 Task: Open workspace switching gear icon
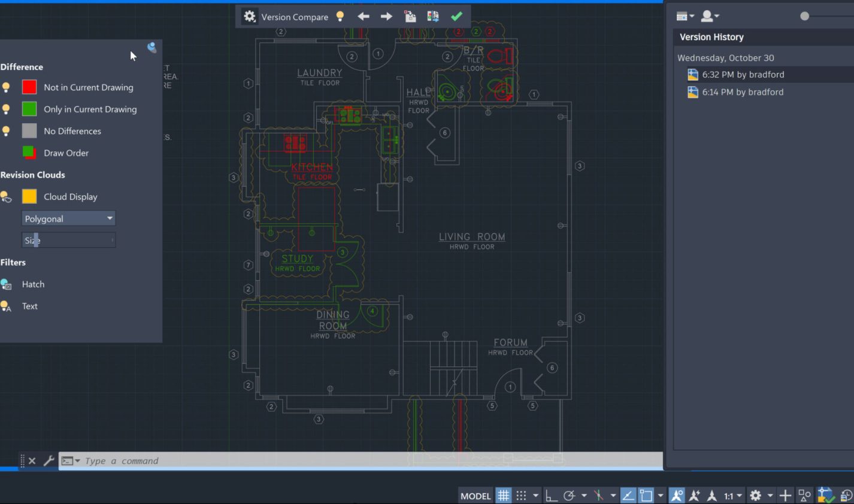tap(756, 496)
